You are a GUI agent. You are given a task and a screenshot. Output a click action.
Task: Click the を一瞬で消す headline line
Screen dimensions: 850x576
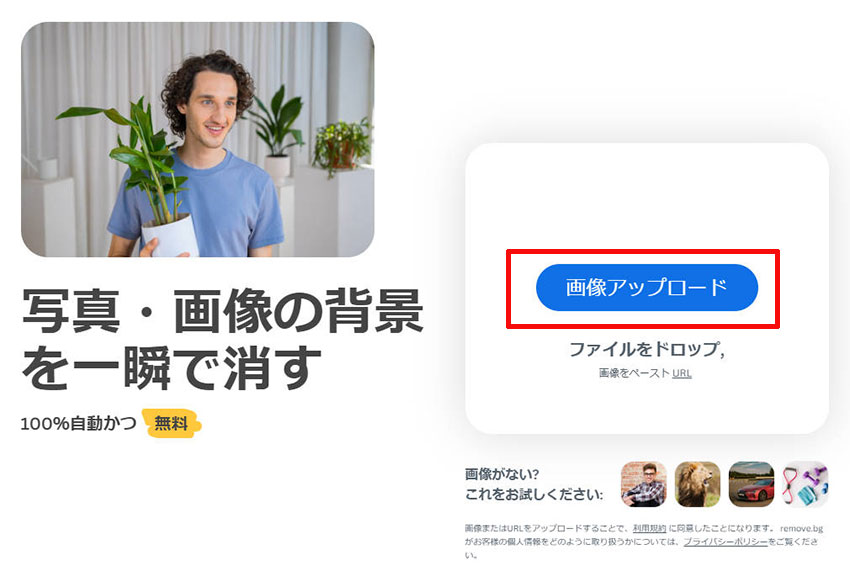[x=172, y=368]
